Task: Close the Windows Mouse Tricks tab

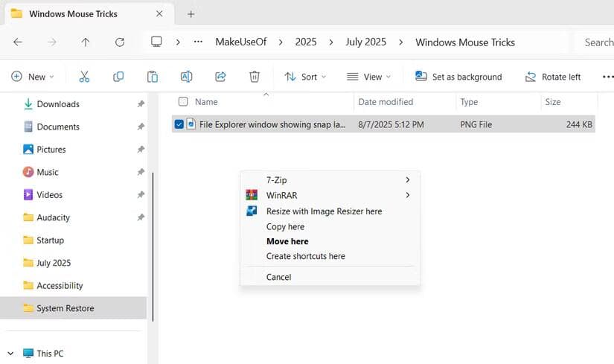Action: [159, 13]
